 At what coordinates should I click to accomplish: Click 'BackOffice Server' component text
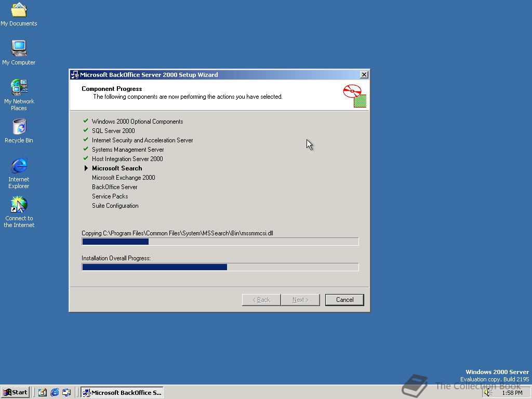point(115,187)
